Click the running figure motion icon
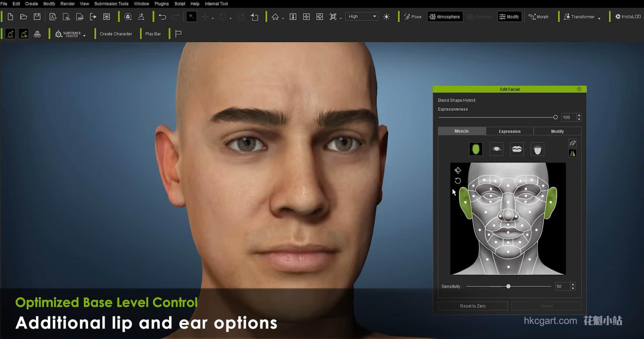 [x=141, y=16]
